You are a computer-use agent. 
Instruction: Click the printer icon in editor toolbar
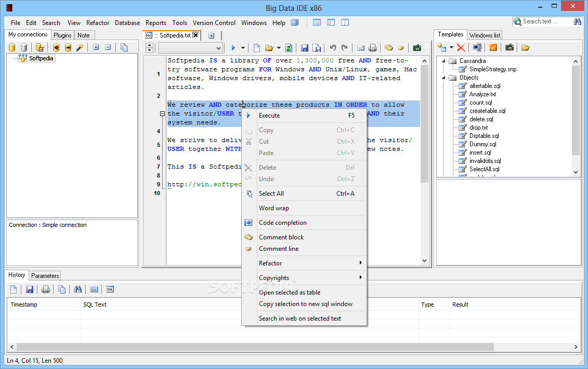tap(372, 48)
